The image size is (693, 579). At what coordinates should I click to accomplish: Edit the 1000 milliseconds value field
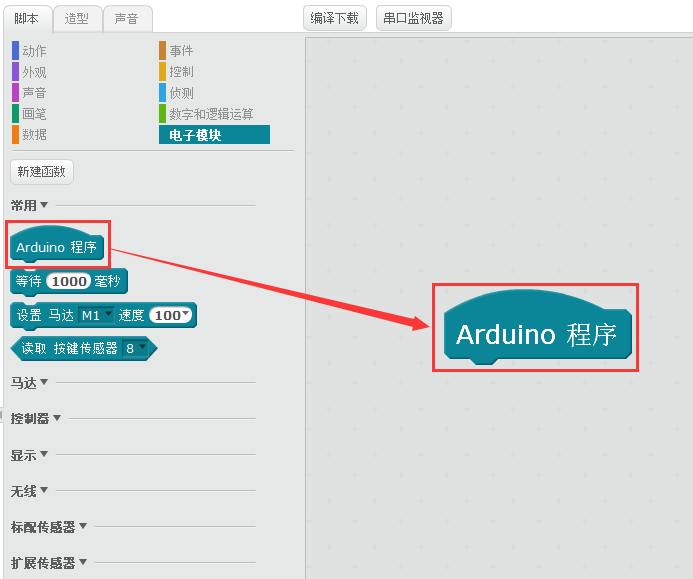(x=69, y=281)
